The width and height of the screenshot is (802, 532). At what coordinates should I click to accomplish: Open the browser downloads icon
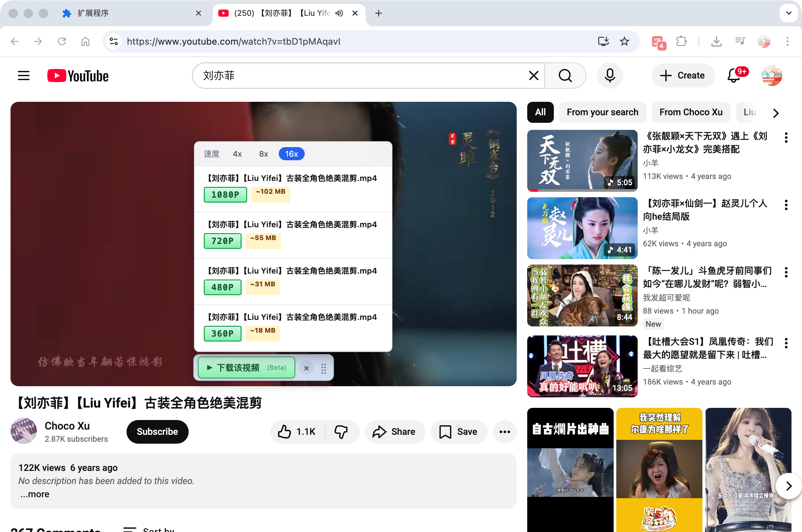point(716,41)
